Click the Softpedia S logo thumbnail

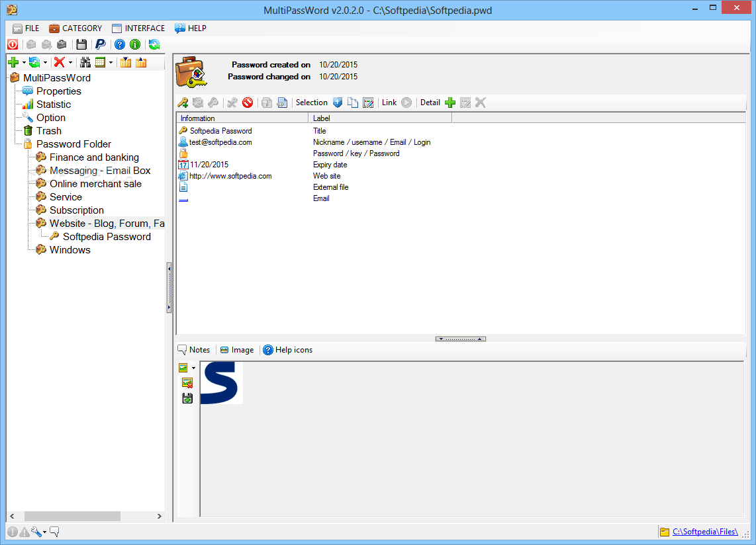tap(221, 383)
